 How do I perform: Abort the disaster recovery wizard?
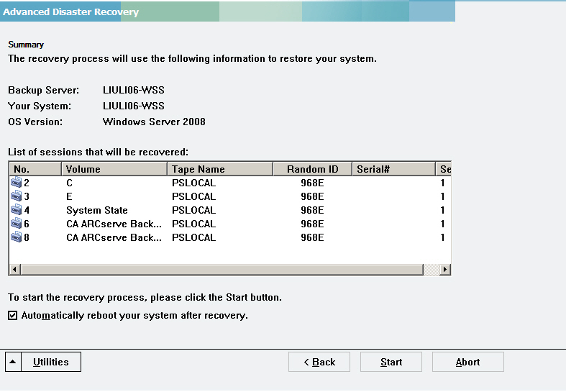coord(467,362)
